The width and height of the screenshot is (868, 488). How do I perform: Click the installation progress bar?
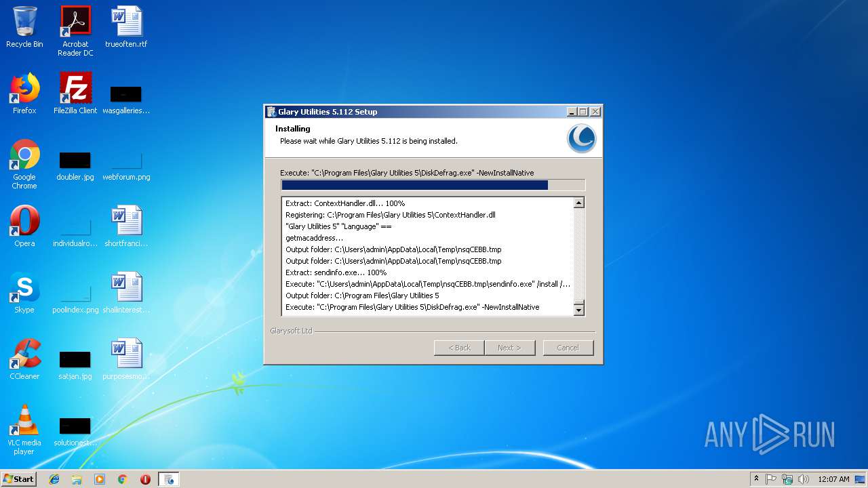433,185
